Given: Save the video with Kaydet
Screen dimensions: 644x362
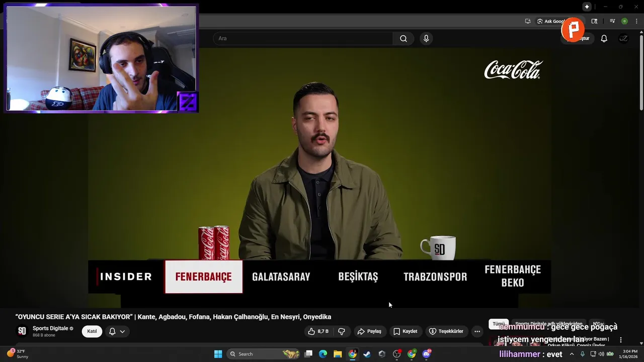Looking at the screenshot, I should click(406, 331).
